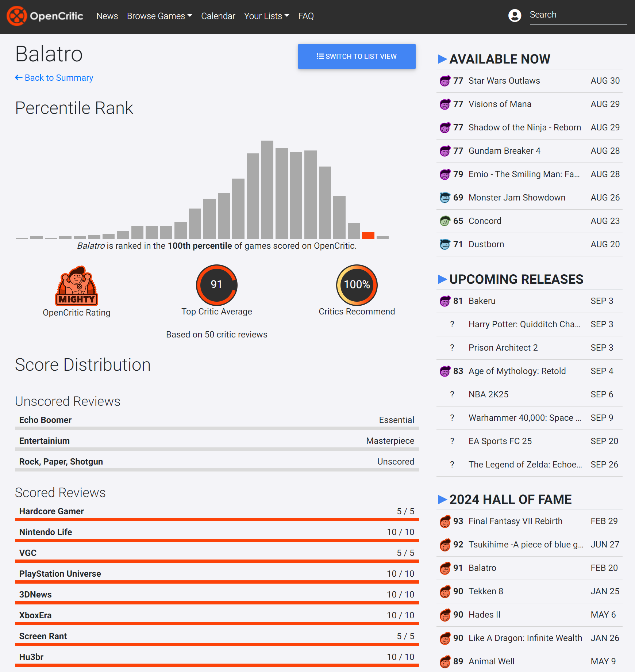Go to the FAQ page
This screenshot has width=635, height=672.
point(306,16)
